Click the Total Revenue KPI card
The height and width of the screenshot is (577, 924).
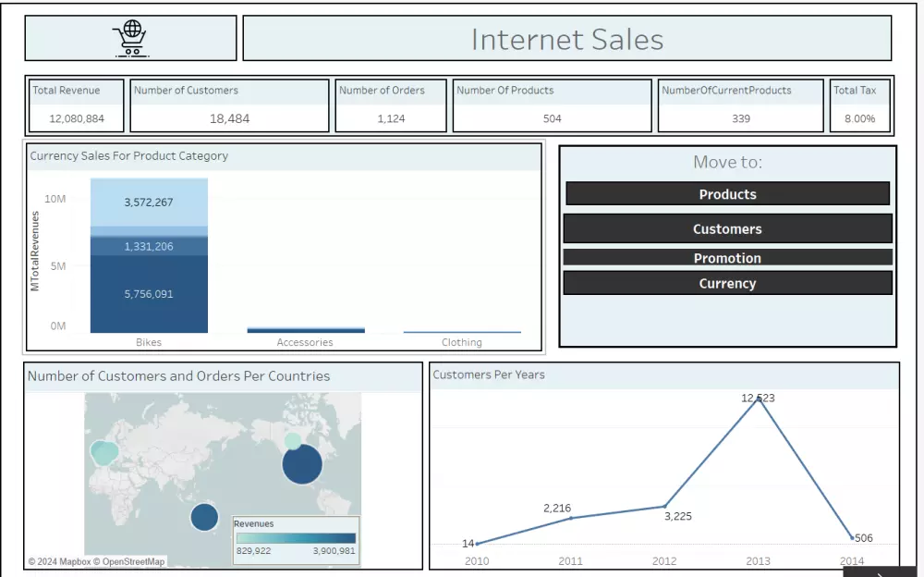pyautogui.click(x=76, y=104)
